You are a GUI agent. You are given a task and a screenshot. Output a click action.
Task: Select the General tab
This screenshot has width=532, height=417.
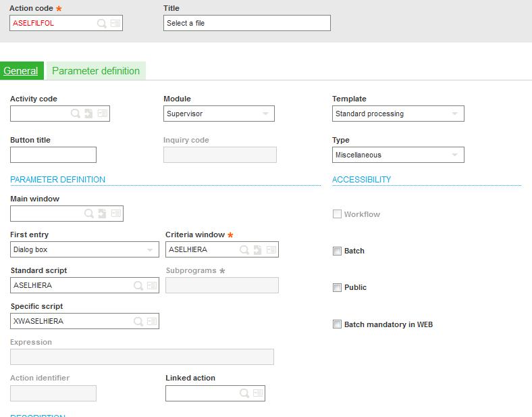(x=21, y=71)
